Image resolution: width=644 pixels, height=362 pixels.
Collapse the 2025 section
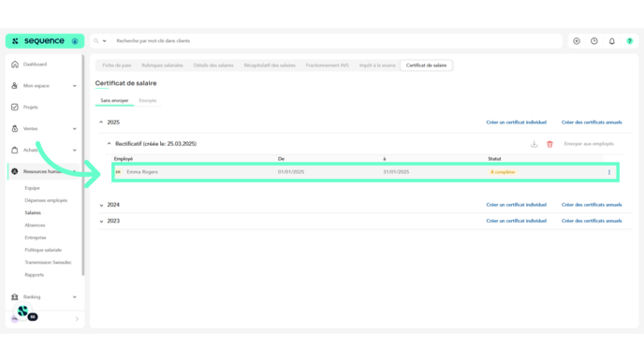[101, 123]
